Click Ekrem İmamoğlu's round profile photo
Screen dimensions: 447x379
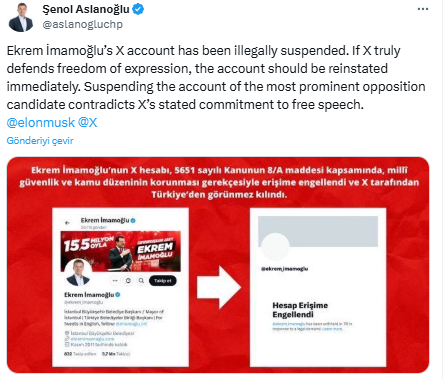pos(78,272)
